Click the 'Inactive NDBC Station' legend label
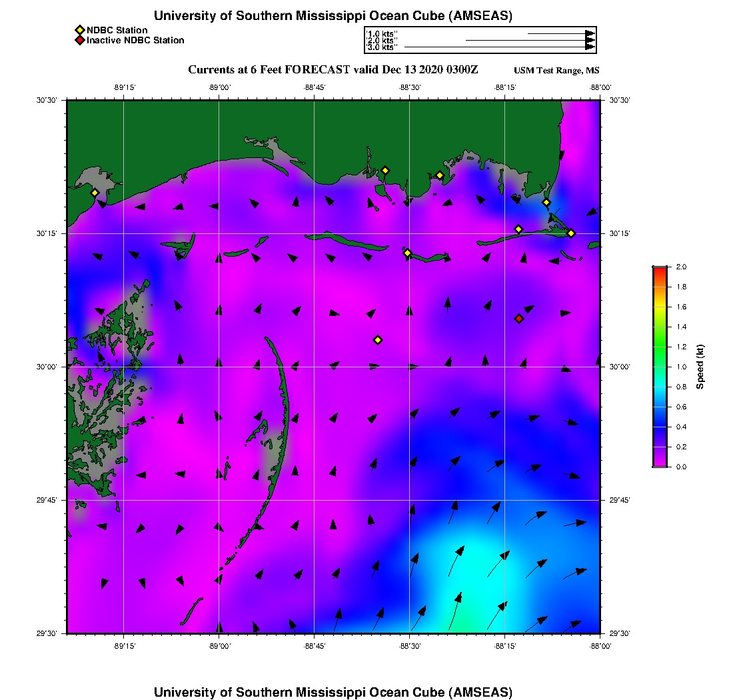This screenshot has width=733, height=700. 135,41
